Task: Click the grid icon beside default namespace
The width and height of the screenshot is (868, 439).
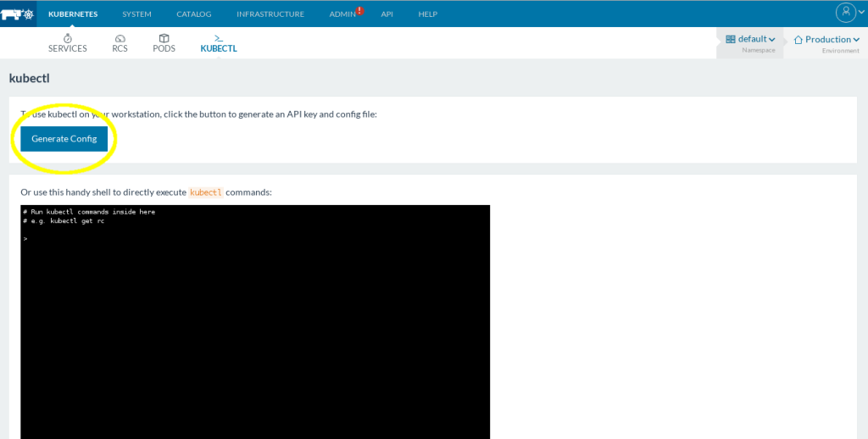Action: (730, 39)
